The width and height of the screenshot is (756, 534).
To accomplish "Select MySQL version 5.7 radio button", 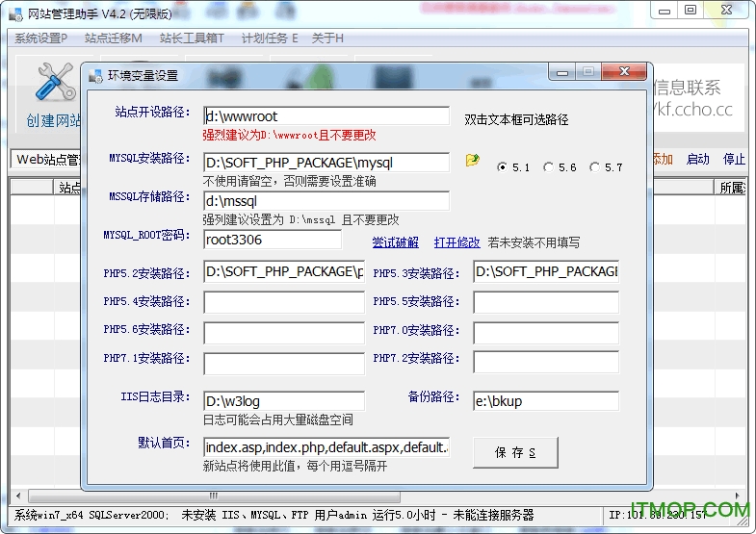I will 594,167.
